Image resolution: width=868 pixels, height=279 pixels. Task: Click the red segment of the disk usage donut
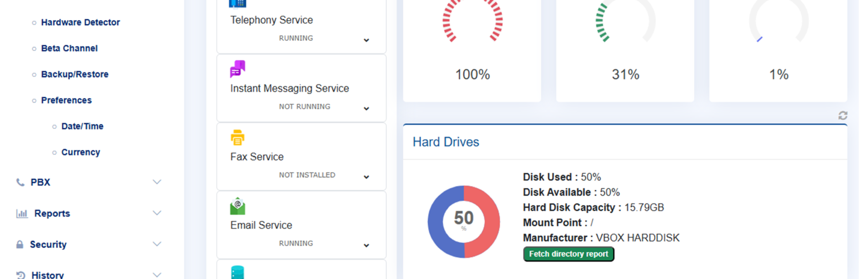[x=492, y=222]
